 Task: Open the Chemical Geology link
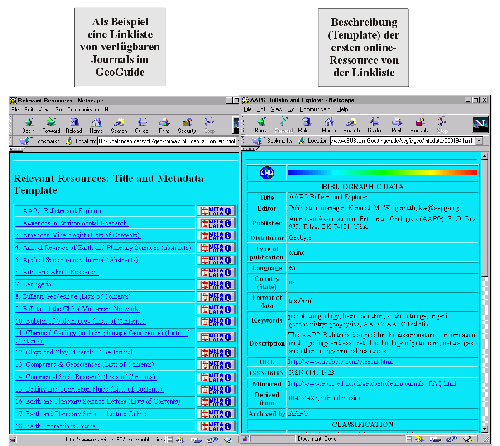click(x=102, y=337)
